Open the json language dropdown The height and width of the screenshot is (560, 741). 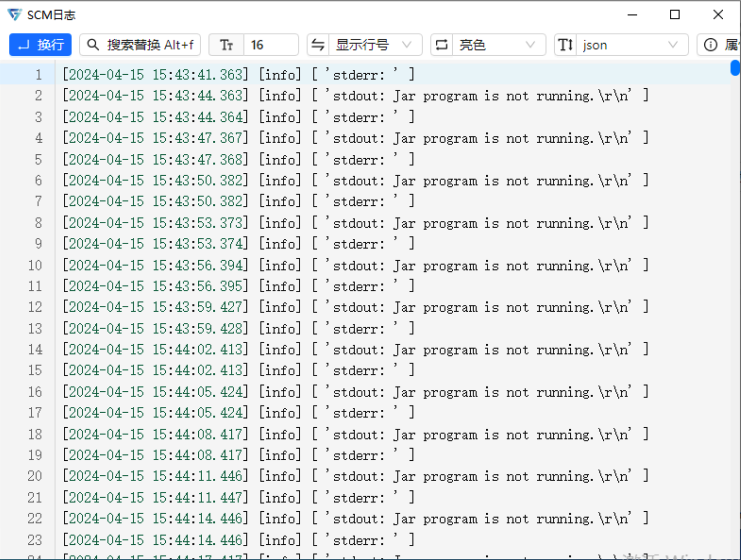coord(631,45)
